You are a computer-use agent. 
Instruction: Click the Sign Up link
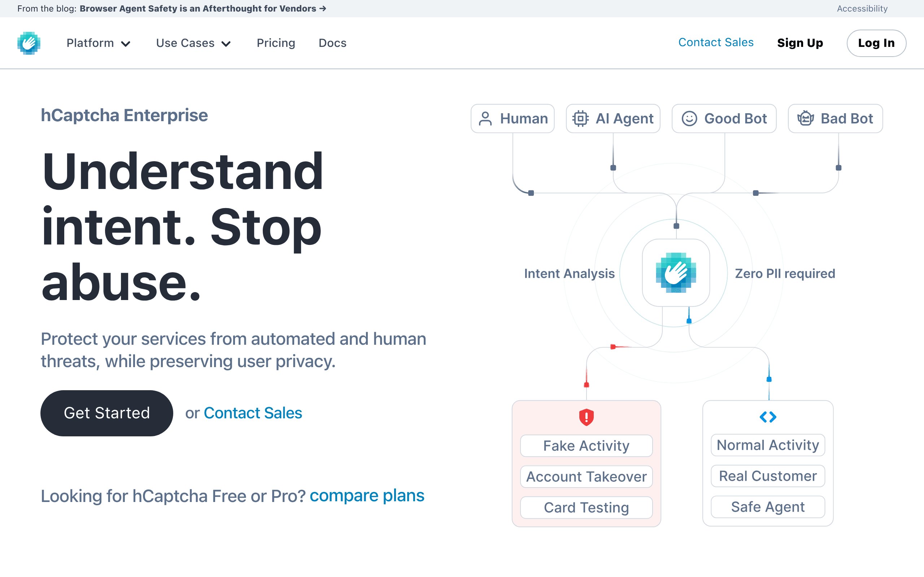point(800,43)
